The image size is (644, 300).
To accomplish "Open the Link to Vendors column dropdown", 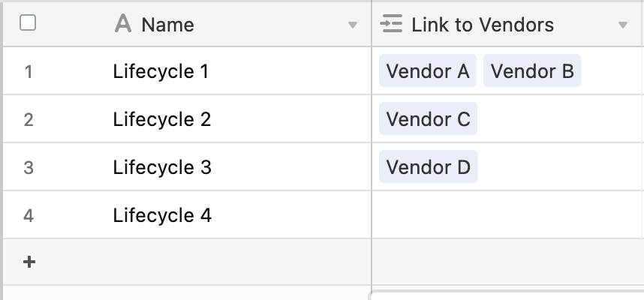I will [x=623, y=25].
